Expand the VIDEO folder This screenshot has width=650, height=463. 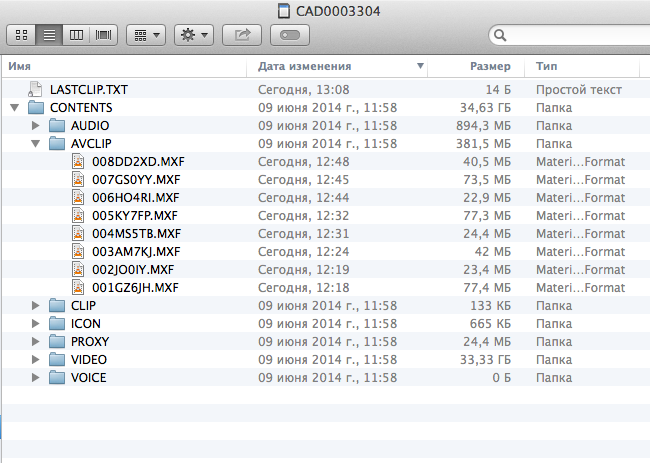click(35, 360)
